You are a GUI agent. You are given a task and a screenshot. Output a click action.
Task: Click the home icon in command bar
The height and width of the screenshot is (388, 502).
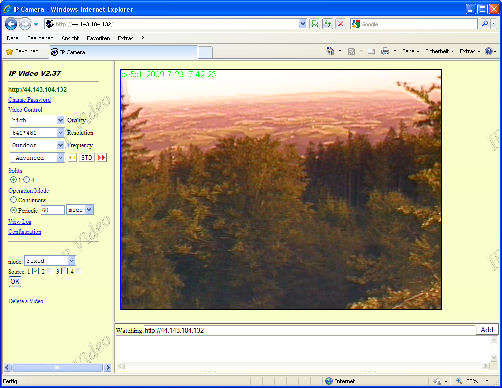[x=330, y=51]
